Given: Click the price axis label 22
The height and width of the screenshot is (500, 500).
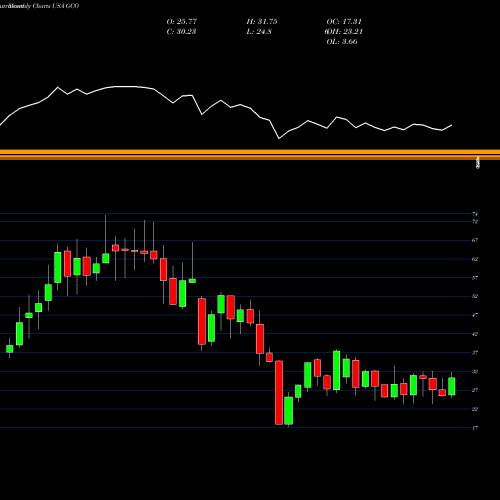Looking at the screenshot, I should (475, 409).
